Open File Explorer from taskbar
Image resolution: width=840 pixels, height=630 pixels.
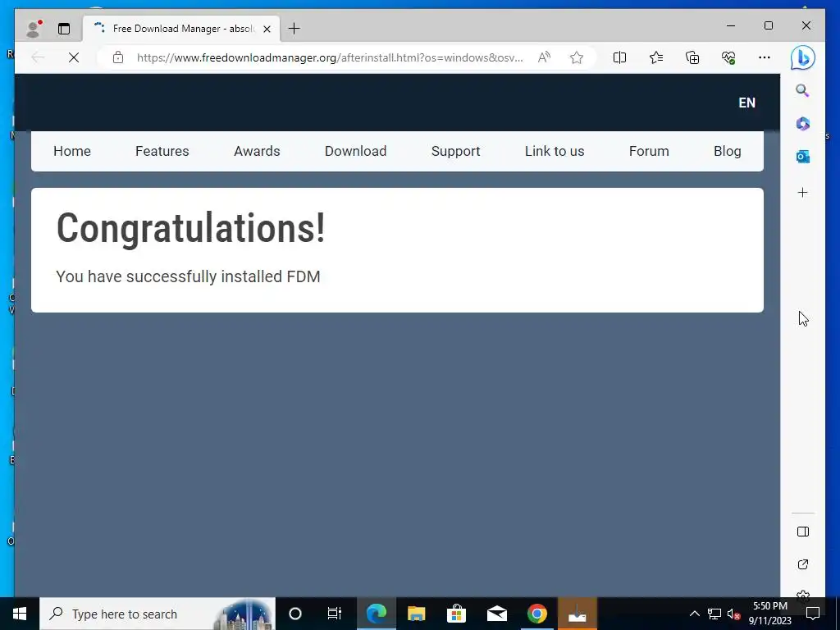416,614
